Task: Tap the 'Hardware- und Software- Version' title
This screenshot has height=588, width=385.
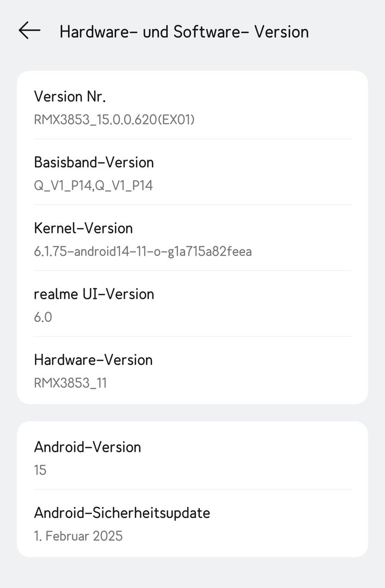Action: point(184,32)
